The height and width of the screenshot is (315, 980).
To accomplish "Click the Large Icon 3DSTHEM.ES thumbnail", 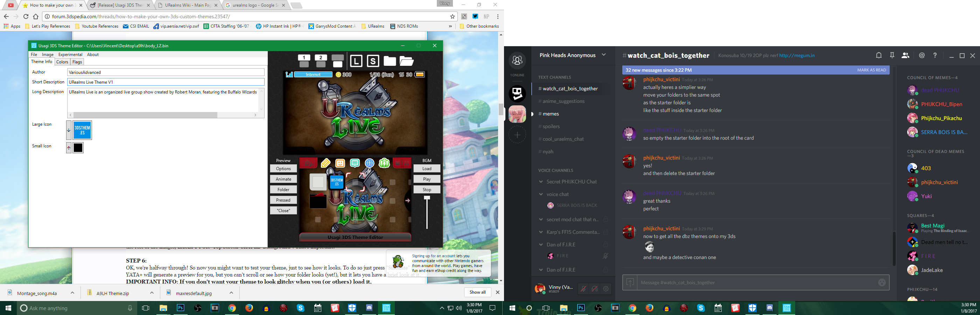I will coord(82,130).
